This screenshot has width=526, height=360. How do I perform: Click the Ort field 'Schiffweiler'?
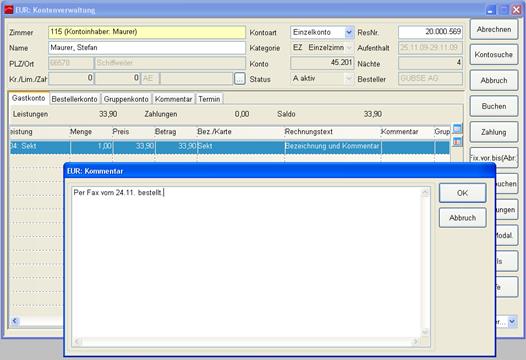170,63
